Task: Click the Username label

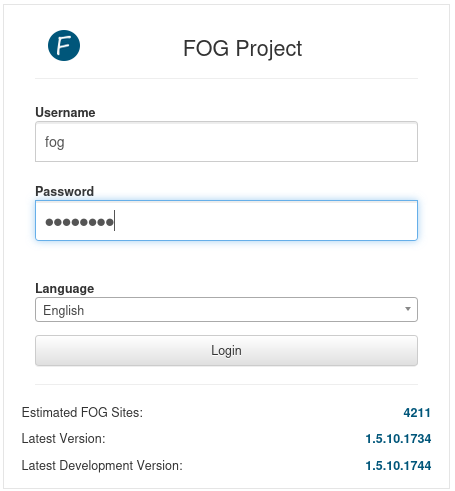Action: pyautogui.click(x=65, y=113)
